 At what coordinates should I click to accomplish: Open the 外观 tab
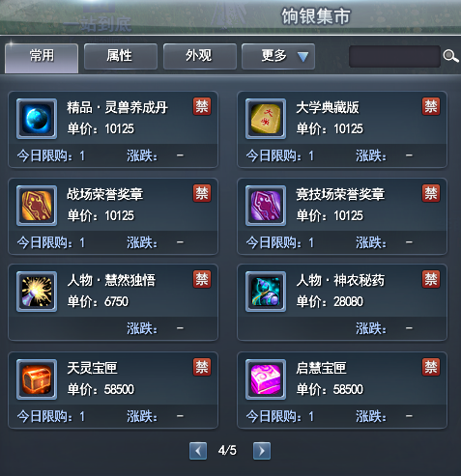click(200, 56)
